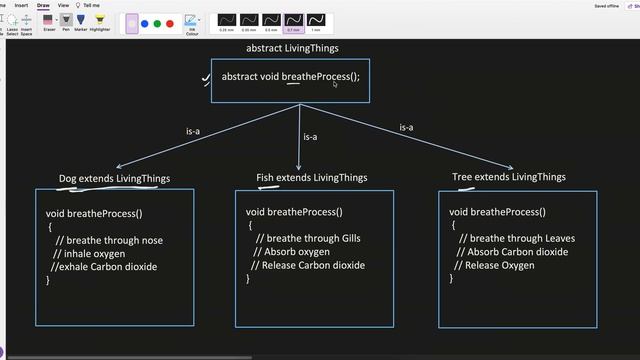Pick the blue ink colour
The height and width of the screenshot is (360, 640).
(144, 24)
